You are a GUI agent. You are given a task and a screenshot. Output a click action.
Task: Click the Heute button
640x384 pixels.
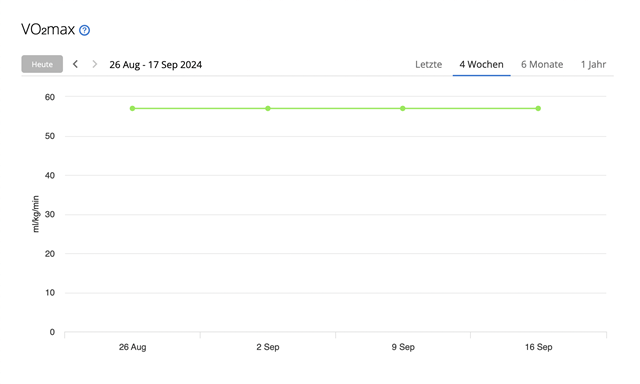(x=42, y=64)
